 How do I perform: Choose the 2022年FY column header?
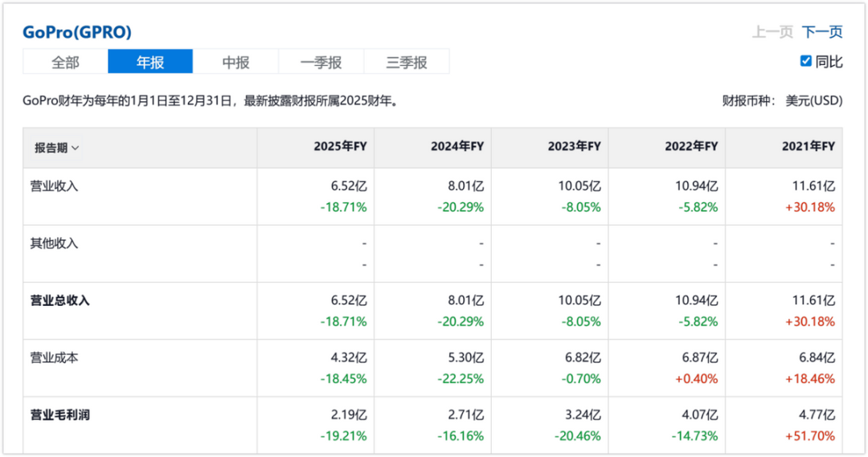[691, 147]
